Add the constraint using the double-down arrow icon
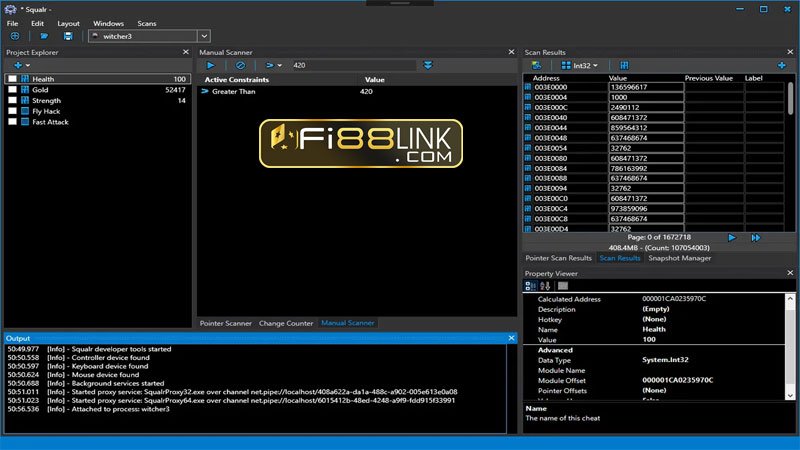The width and height of the screenshot is (800, 450). coord(428,65)
